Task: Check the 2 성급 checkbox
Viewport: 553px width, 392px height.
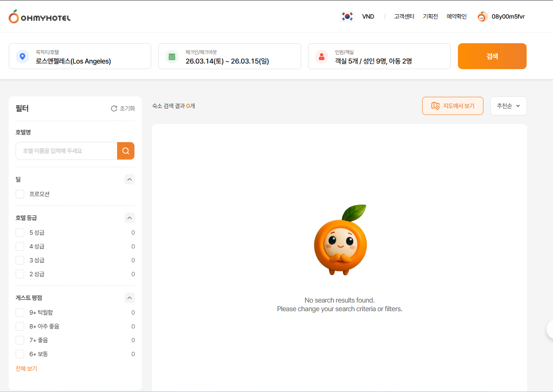Action: pos(20,274)
